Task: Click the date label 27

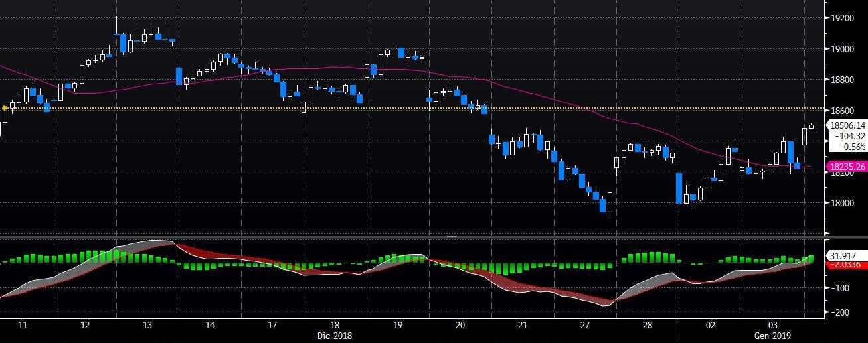Action: click(586, 326)
